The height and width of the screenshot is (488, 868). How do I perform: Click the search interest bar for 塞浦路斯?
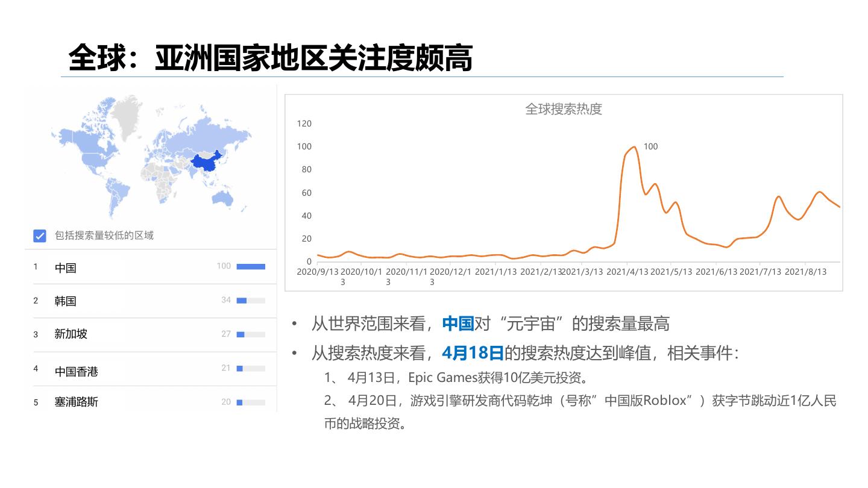pyautogui.click(x=251, y=402)
